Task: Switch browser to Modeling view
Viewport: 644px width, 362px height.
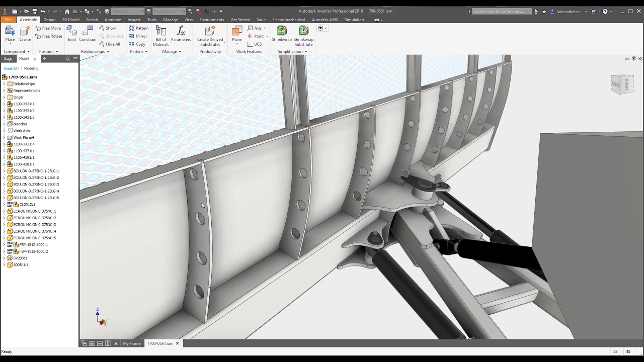Action: coord(31,68)
